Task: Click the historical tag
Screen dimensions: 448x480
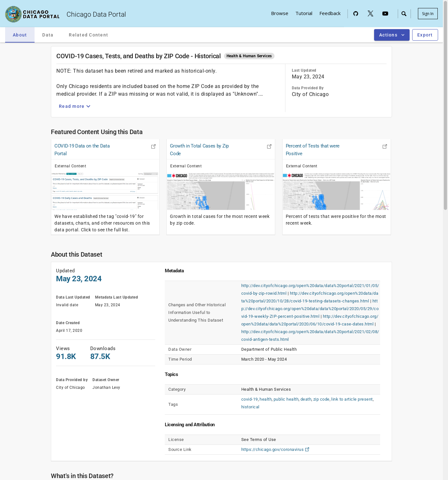Action: 250,407
